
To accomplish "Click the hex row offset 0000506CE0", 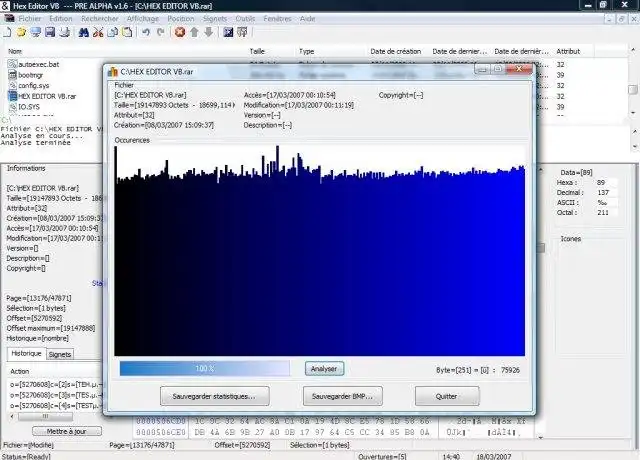I will click(x=161, y=432).
